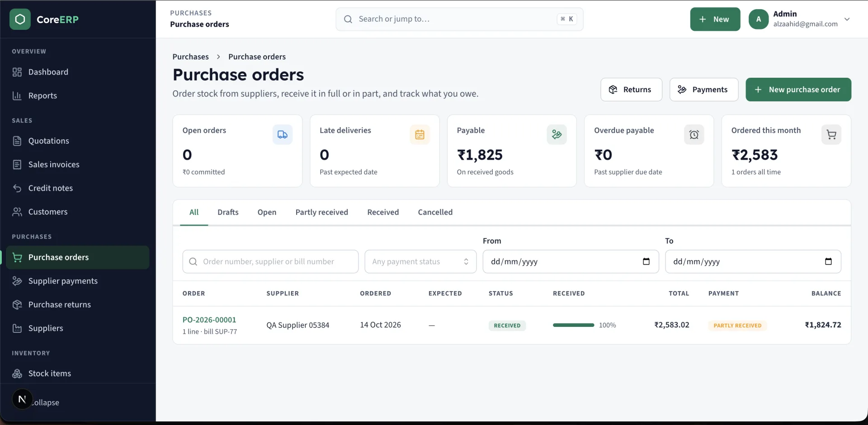Open the Any payment status dropdown
This screenshot has height=425, width=868.
[x=420, y=261]
